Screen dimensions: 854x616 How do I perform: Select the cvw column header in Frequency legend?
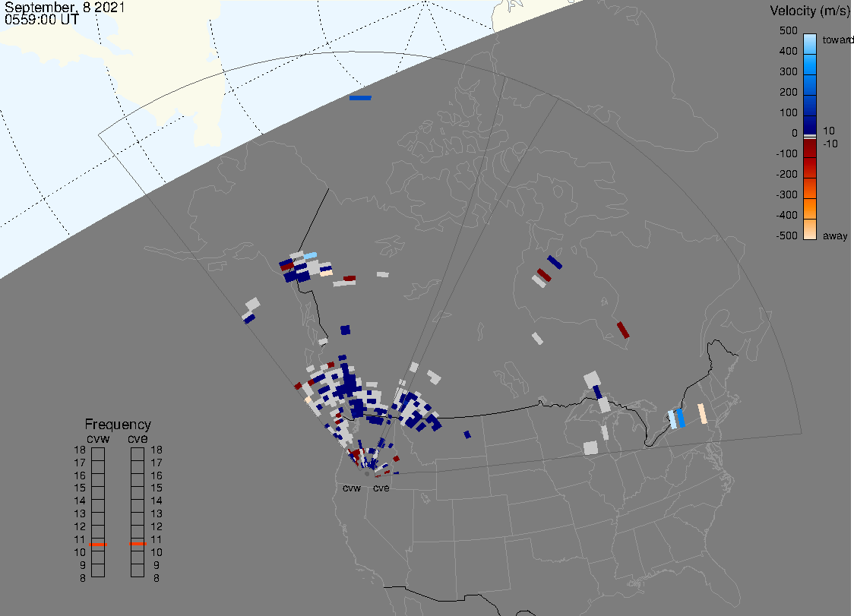point(98,438)
